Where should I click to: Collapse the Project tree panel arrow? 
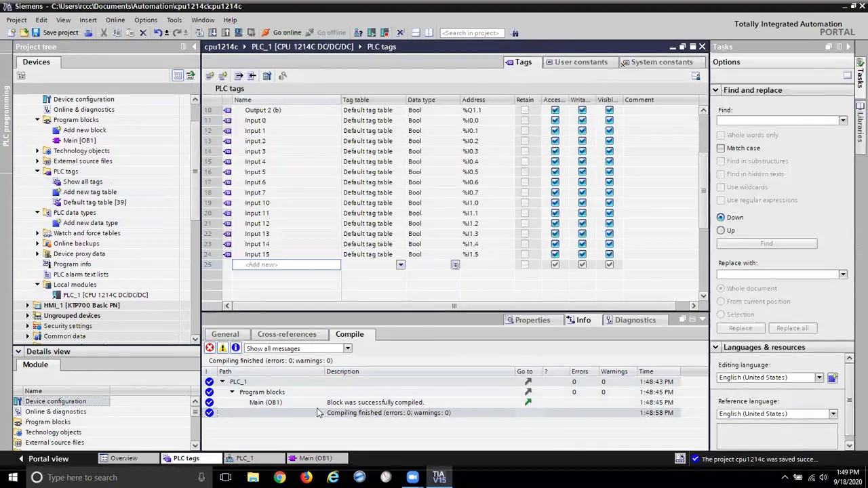[194, 47]
